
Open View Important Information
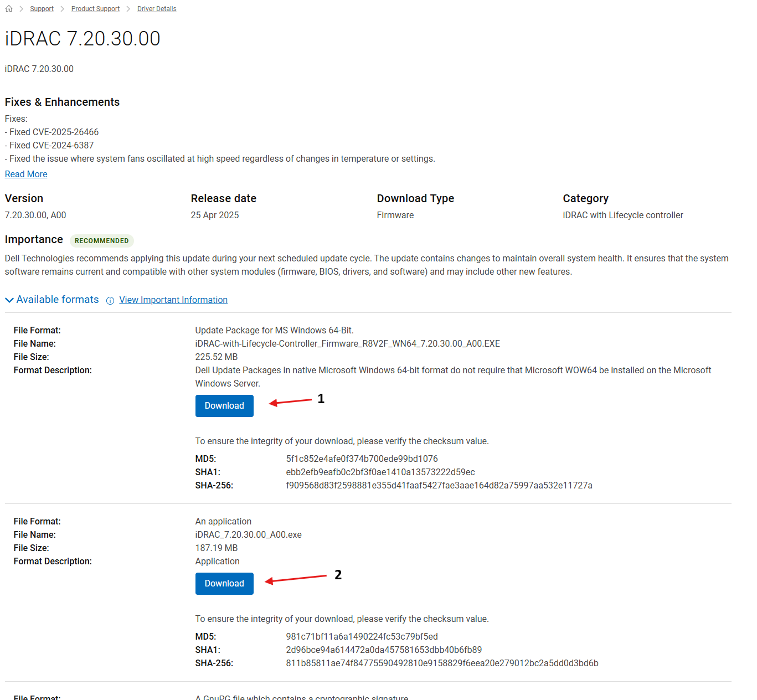tap(173, 300)
